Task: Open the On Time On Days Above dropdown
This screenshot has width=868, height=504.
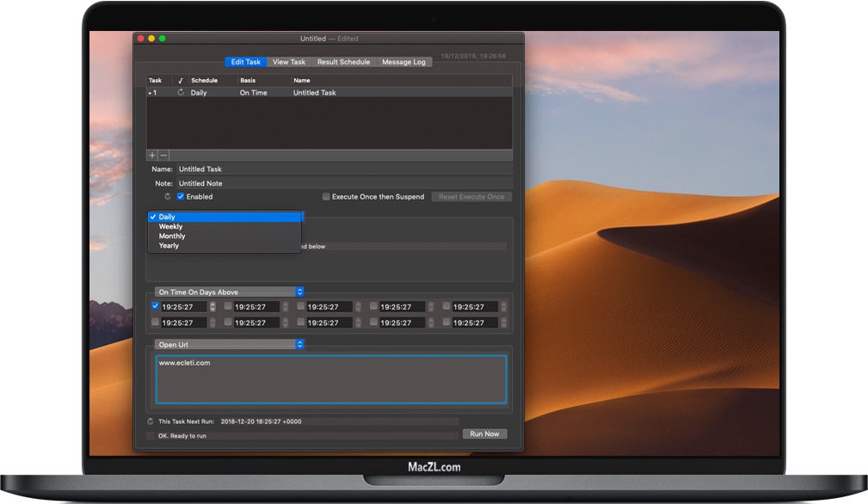Action: pyautogui.click(x=228, y=292)
